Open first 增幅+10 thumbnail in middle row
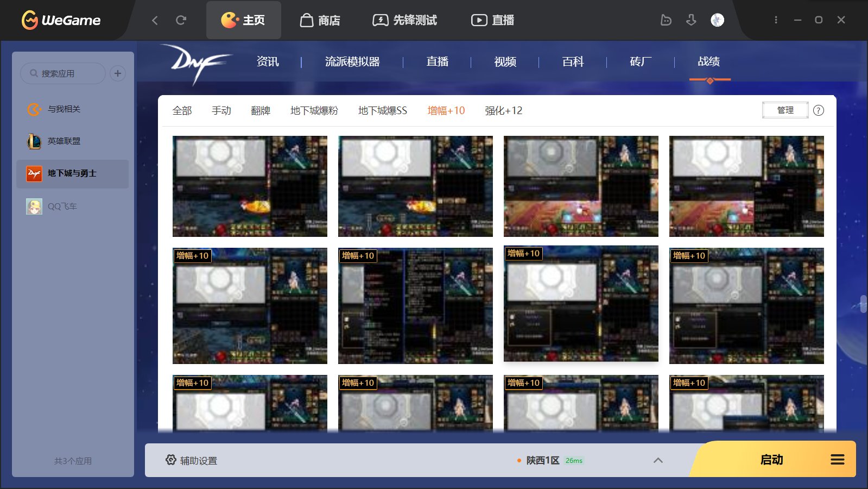Viewport: 868px width, 489px height. coord(250,306)
